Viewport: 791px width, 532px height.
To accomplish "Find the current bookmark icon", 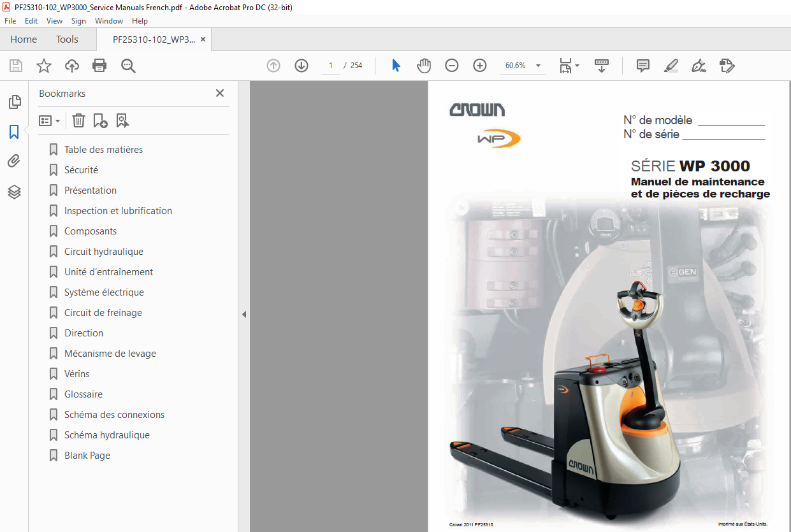I will tap(122, 120).
